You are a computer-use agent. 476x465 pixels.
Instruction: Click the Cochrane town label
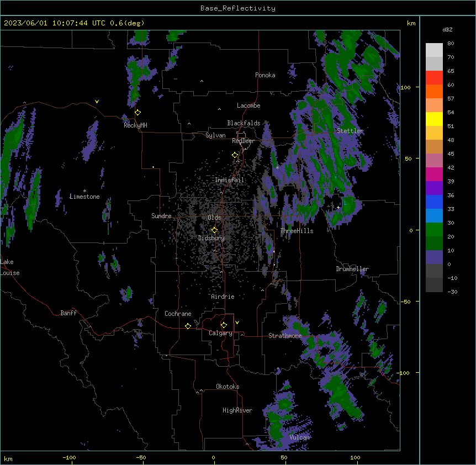(x=178, y=314)
